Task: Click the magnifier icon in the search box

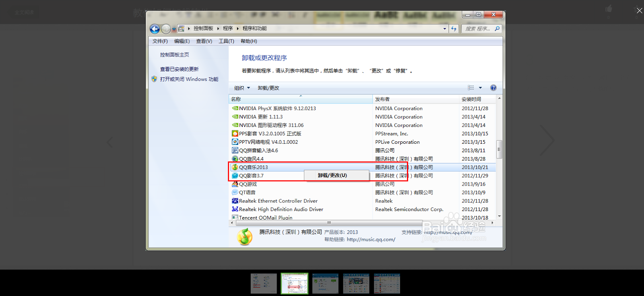Action: tap(497, 29)
